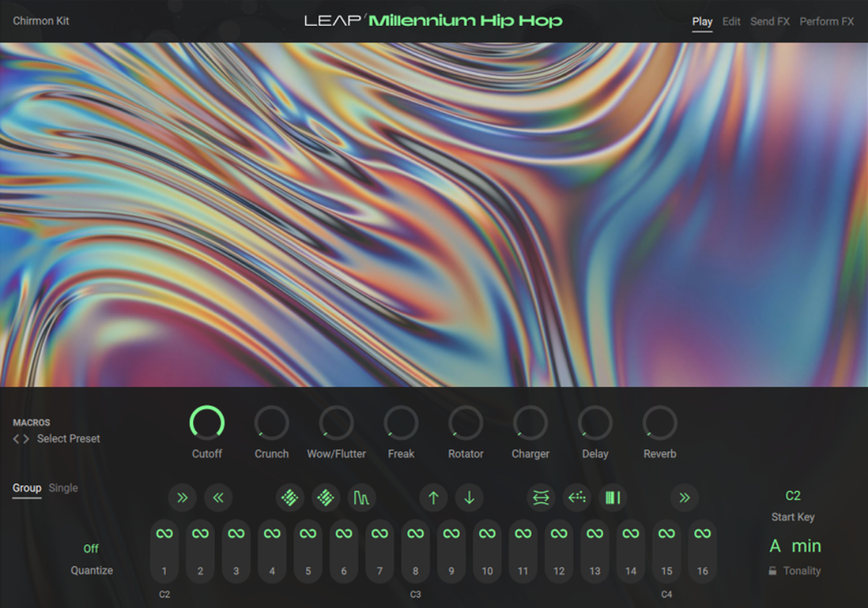Click the down arrow icon above pad 9
This screenshot has width=868, height=608.
coord(469,498)
